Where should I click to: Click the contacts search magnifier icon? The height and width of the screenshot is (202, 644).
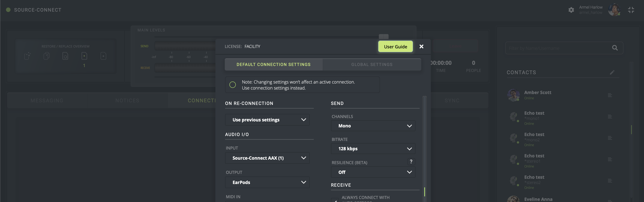click(615, 48)
